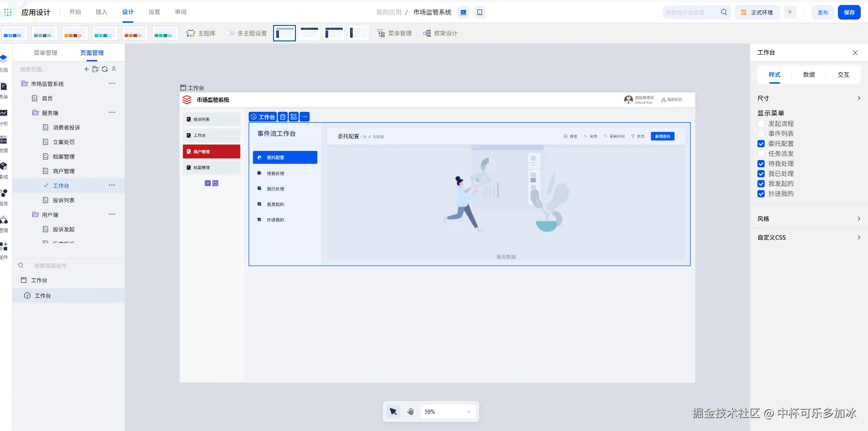Collapse the 服务端 folder in page tree
The height and width of the screenshot is (431, 868).
(x=35, y=113)
